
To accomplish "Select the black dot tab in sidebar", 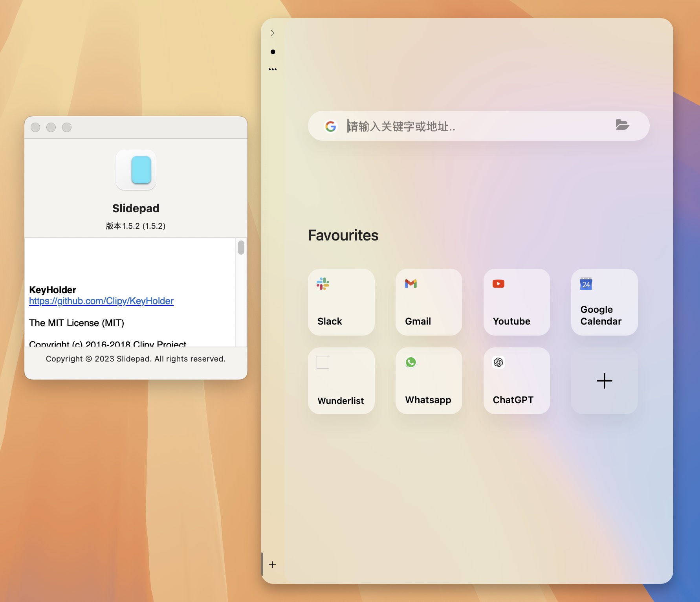I will point(273,52).
